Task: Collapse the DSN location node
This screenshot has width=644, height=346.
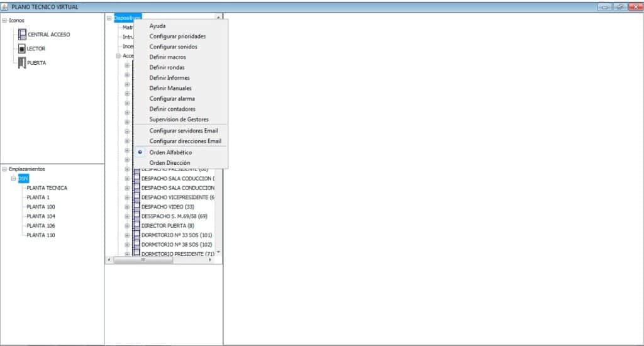Action: [13, 179]
